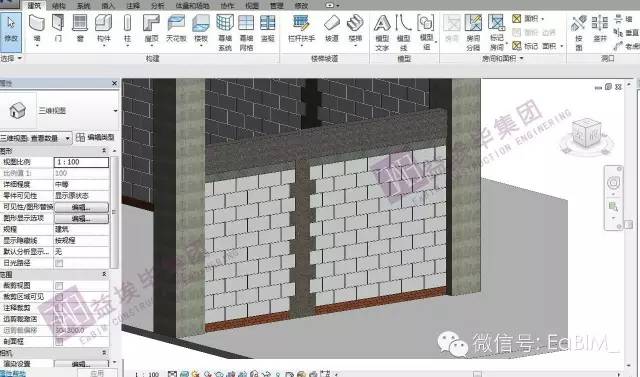
Task: Collapse the 范围 properties group
Action: pos(104,275)
